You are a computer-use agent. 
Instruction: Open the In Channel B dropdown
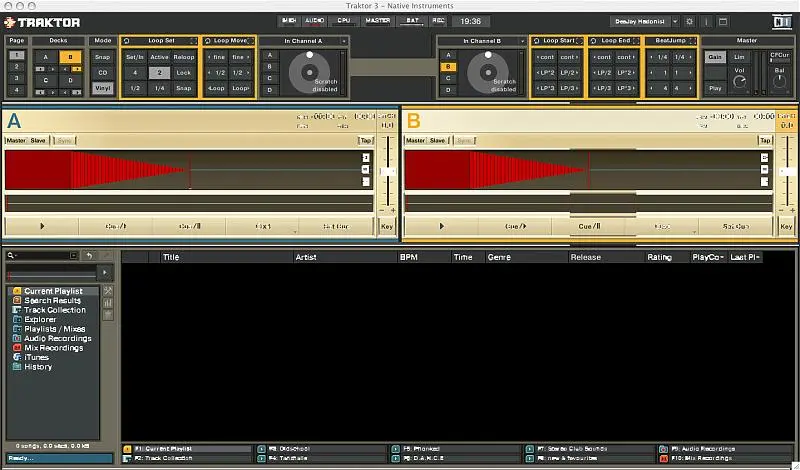tap(482, 40)
